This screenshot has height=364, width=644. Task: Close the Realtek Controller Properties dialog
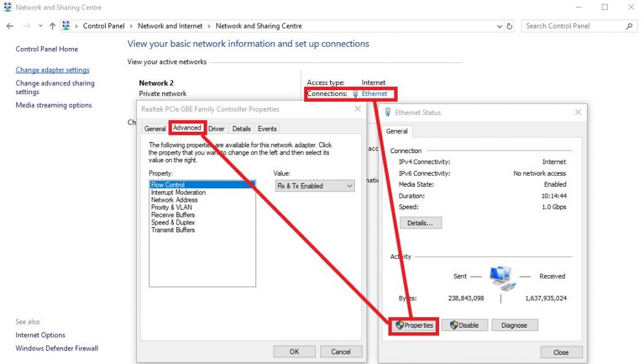point(357,109)
